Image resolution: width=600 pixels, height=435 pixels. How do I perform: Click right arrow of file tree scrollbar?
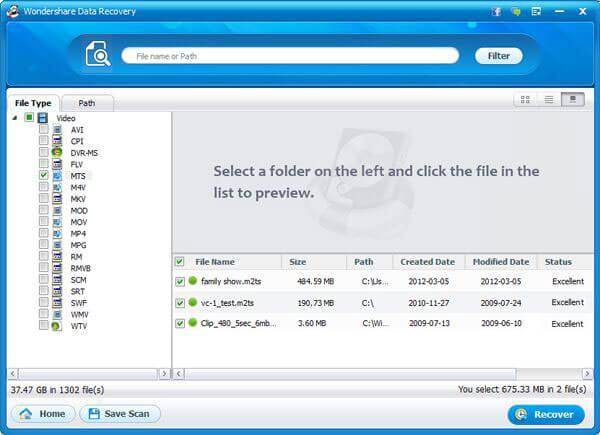click(x=165, y=373)
